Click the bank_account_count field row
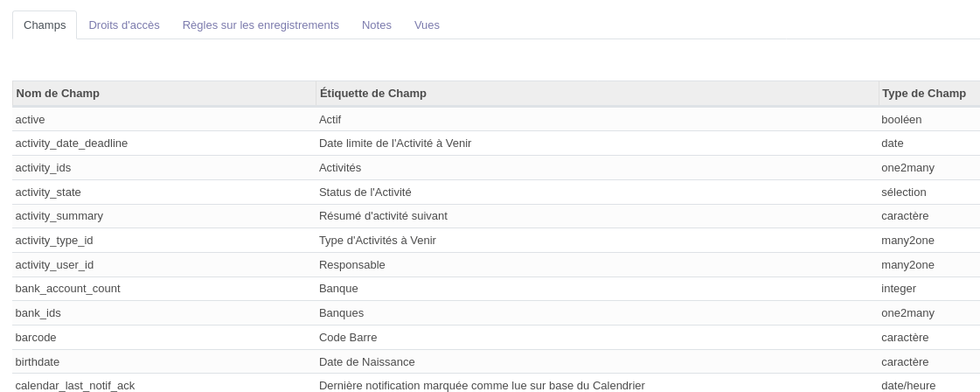The image size is (980, 392). (68, 289)
